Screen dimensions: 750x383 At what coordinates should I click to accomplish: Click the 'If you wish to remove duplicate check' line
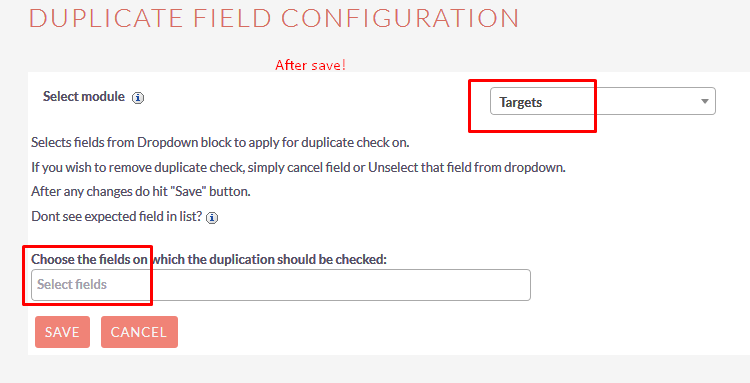298,167
